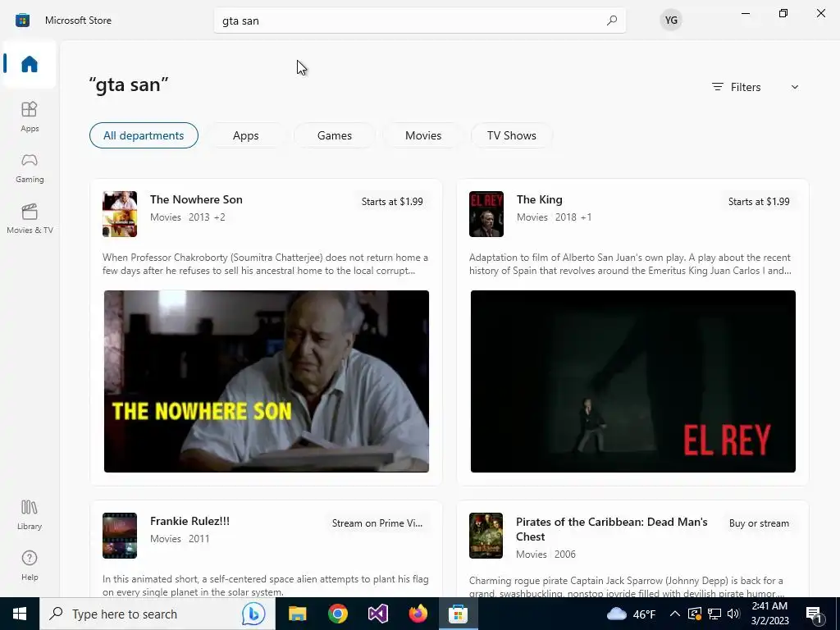Play the El Rey trailer image
Image resolution: width=840 pixels, height=630 pixels.
pos(632,381)
